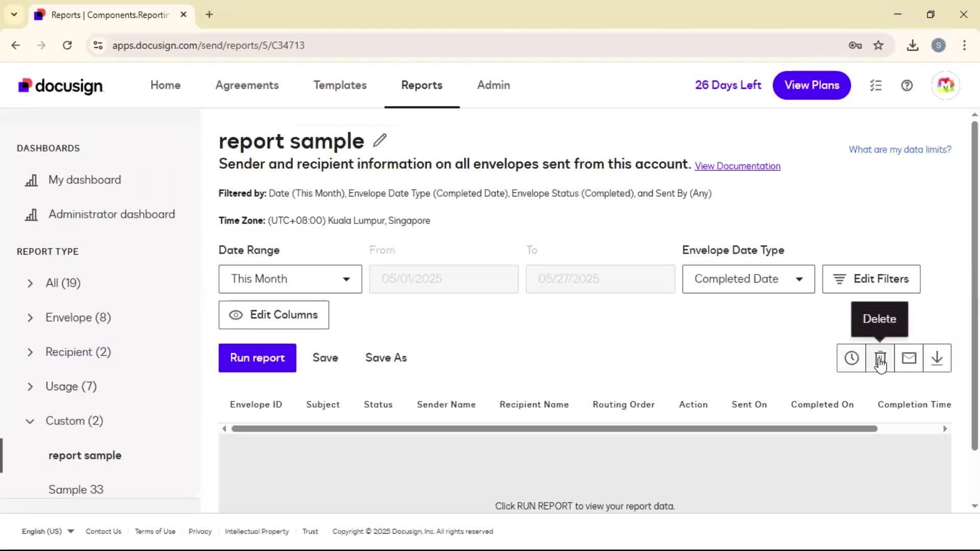Image resolution: width=980 pixels, height=551 pixels.
Task: Open browser downloads icon
Action: [x=913, y=45]
